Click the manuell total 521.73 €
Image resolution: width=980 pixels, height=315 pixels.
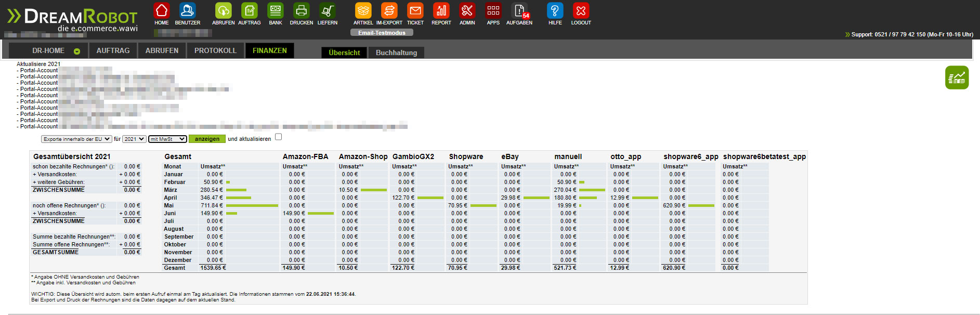(565, 268)
